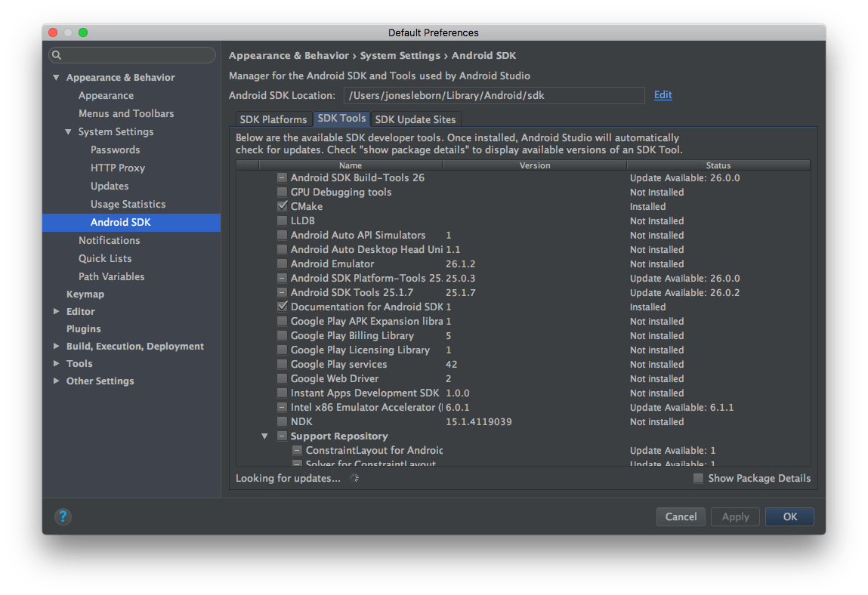Open Updates settings

[x=110, y=186]
